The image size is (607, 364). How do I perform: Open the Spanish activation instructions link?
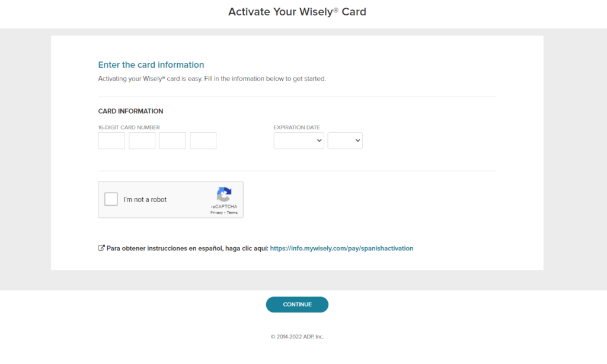[x=341, y=248]
